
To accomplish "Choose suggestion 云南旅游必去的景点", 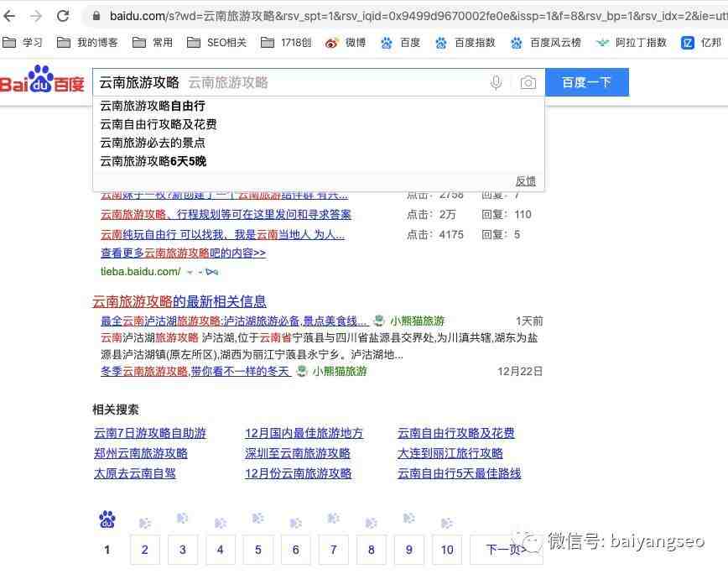I will coord(152,143).
